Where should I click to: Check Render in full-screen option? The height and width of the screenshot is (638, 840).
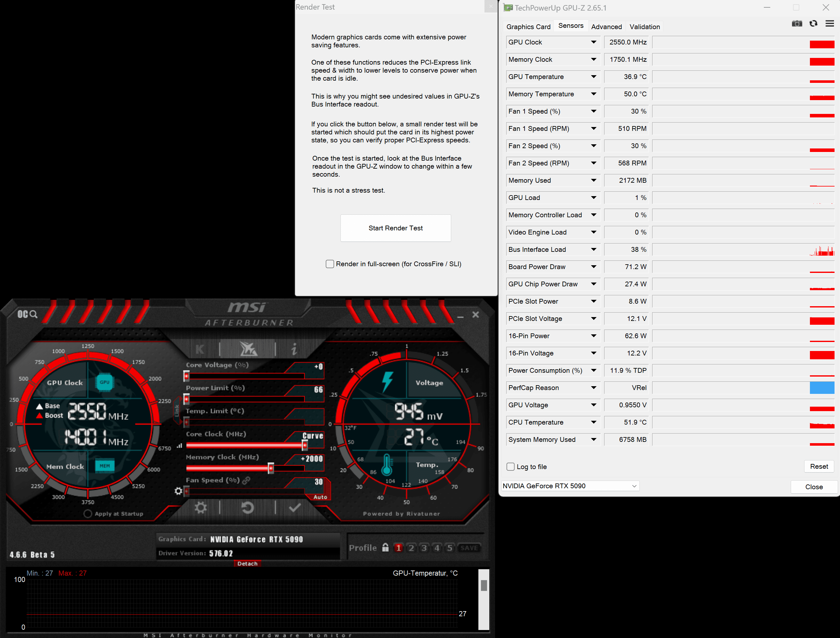click(330, 264)
